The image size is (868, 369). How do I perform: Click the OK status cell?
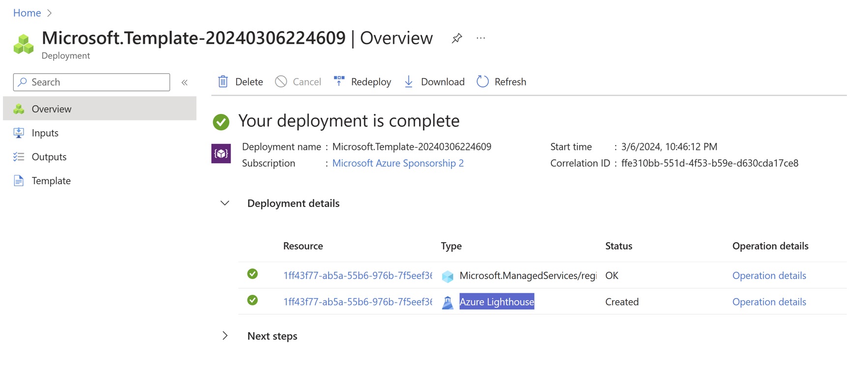point(612,276)
